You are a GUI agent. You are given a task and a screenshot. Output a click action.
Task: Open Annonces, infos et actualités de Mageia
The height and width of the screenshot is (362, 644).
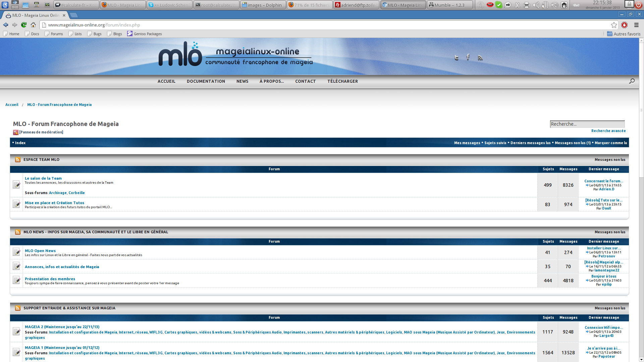[x=62, y=267]
